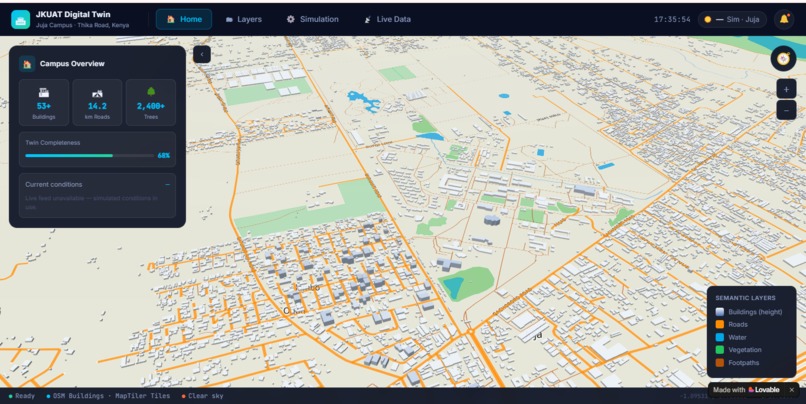Viewport: 806px width, 404px height.
Task: Reset map bearing with the compass button
Action: pos(783,59)
